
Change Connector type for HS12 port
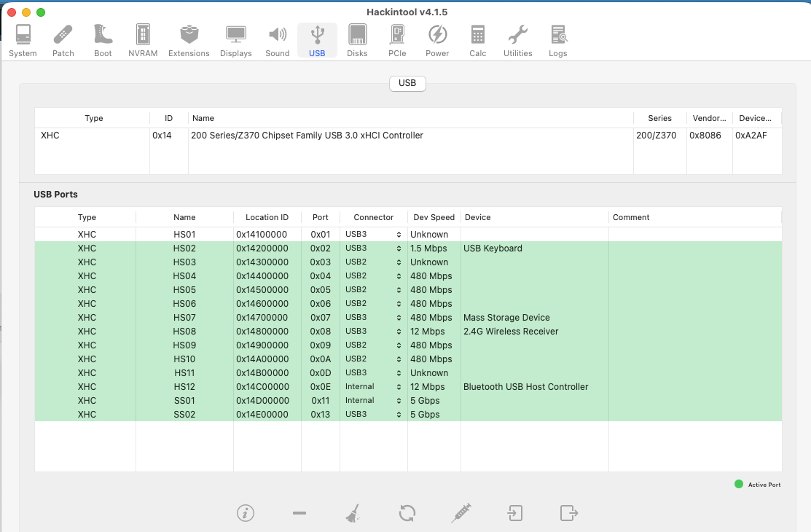coord(373,387)
